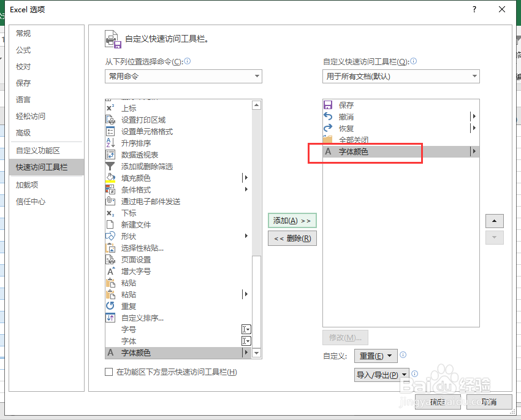Select the 撤消 undo arrow icon

pyautogui.click(x=328, y=116)
